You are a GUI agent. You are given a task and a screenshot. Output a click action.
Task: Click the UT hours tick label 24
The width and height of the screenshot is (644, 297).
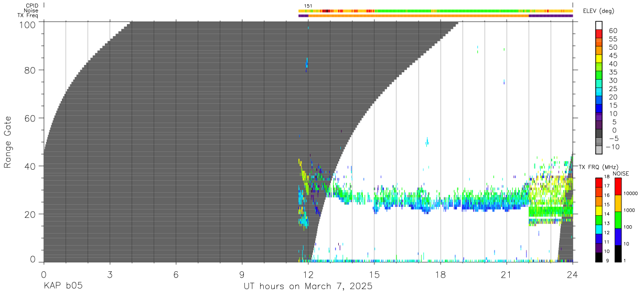(x=572, y=274)
